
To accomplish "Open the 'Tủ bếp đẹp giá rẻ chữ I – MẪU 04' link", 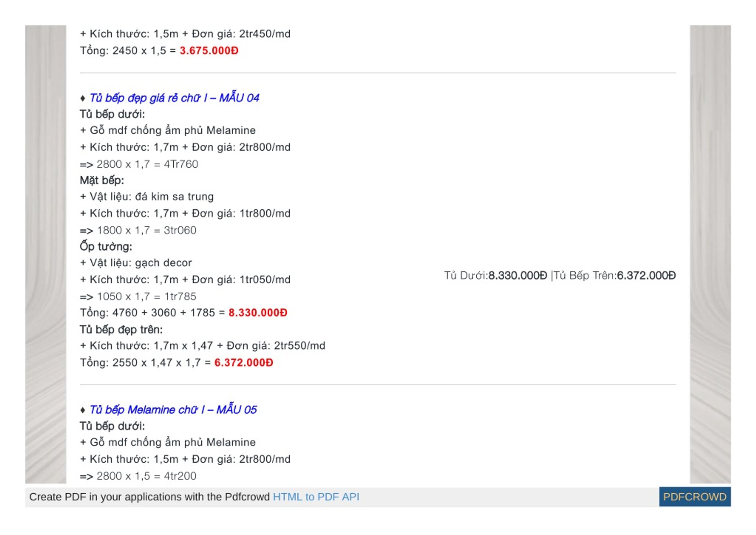I will pos(174,98).
